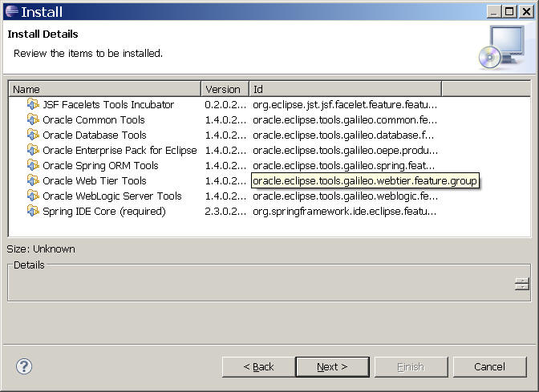Click the JSF Facelets Tools Incubator feature icon
Image resolution: width=539 pixels, height=392 pixels.
click(x=33, y=104)
